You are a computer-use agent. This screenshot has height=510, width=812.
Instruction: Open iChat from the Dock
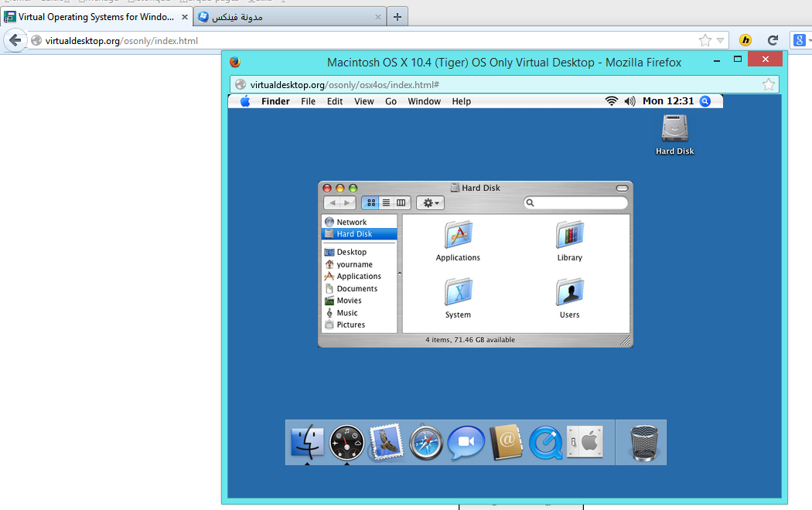466,443
